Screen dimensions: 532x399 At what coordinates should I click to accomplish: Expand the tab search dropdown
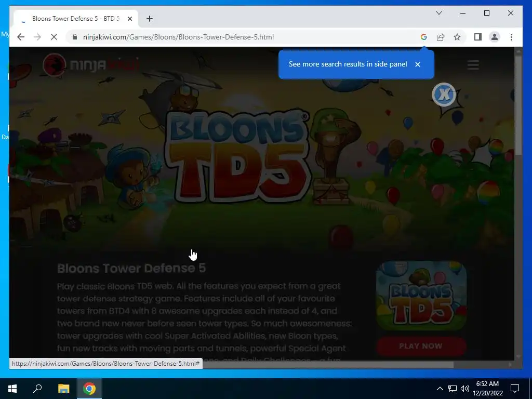point(438,13)
